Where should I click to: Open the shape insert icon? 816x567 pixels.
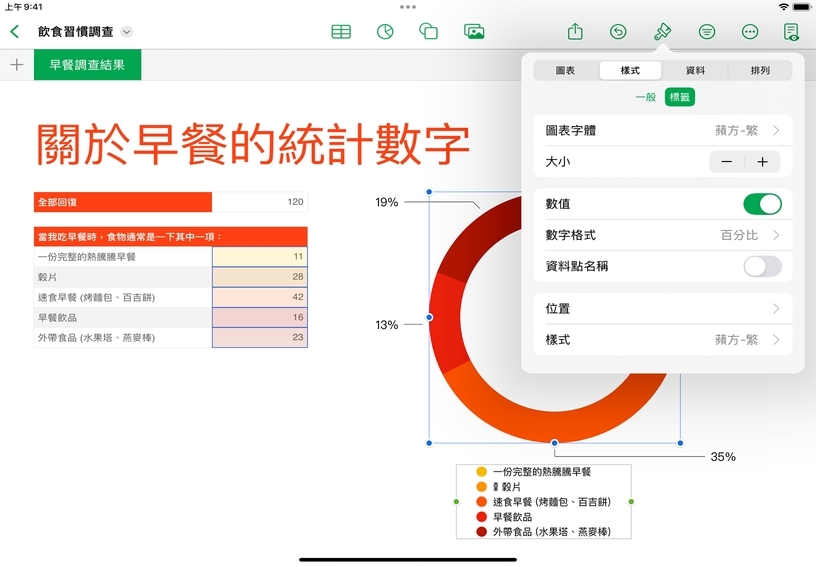428,31
